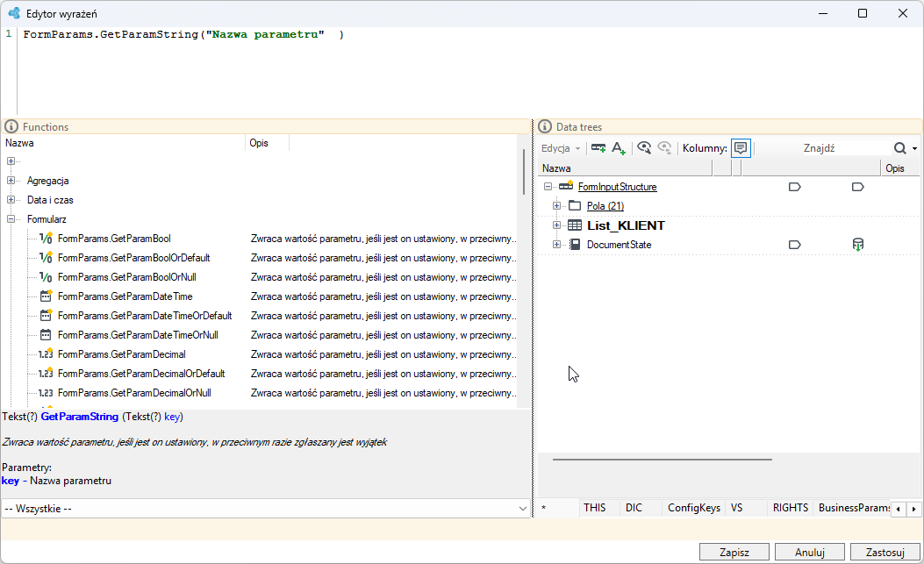Click the Pola (21) folder icon
Viewport: 924px width, 564px height.
pos(575,205)
